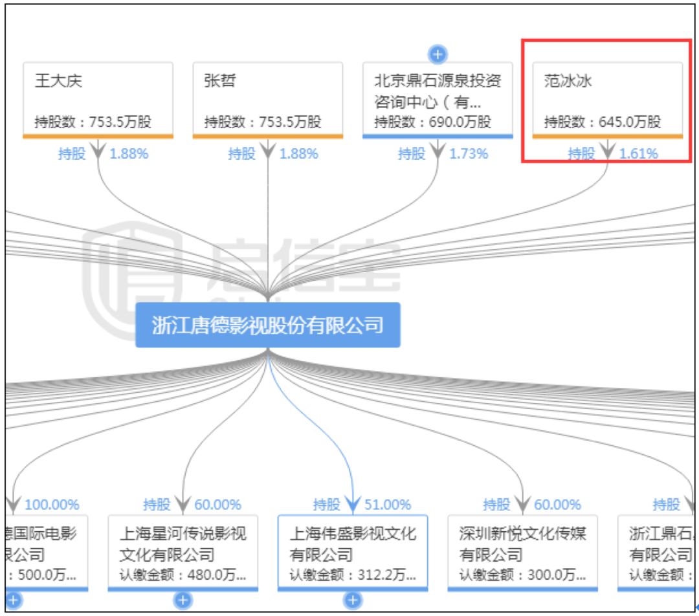Open the 北京鼎石源泉投资咨询中心 shareholder card
The width and height of the screenshot is (699, 616).
click(438, 100)
